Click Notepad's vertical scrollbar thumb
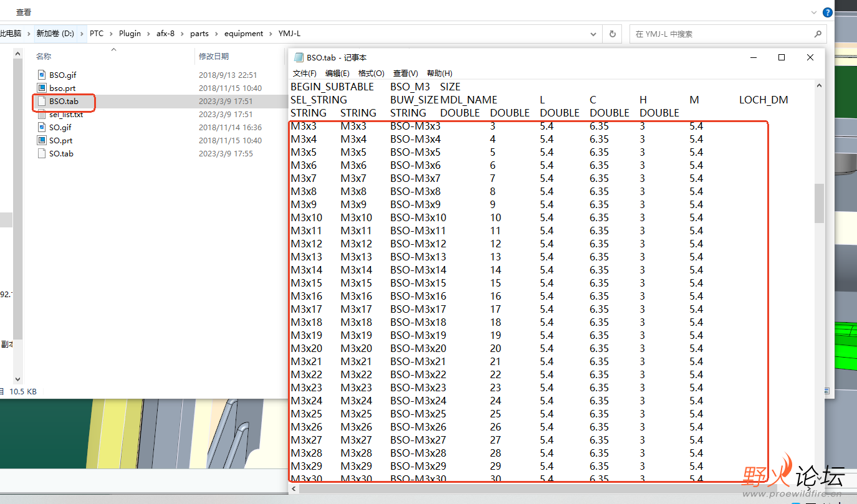The height and width of the screenshot is (504, 857). 819,203
